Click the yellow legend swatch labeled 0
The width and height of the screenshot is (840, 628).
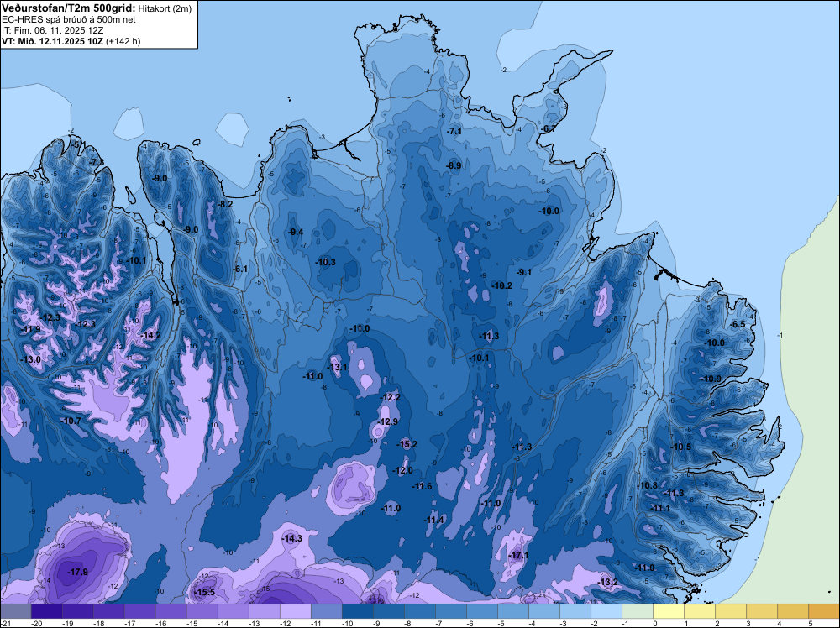tap(669, 611)
